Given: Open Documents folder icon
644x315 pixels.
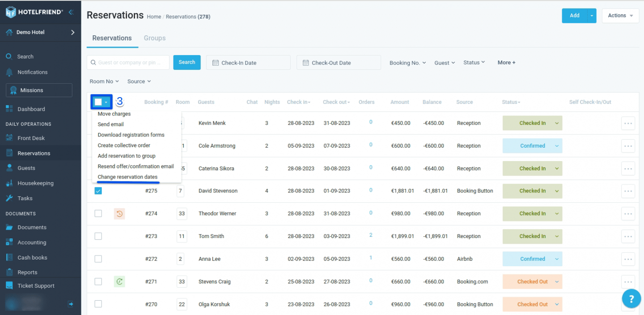Looking at the screenshot, I should (x=9, y=227).
